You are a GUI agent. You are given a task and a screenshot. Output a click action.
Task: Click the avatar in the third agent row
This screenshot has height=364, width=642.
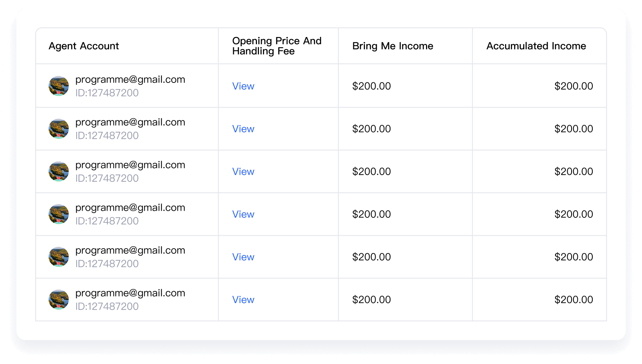pyautogui.click(x=59, y=171)
